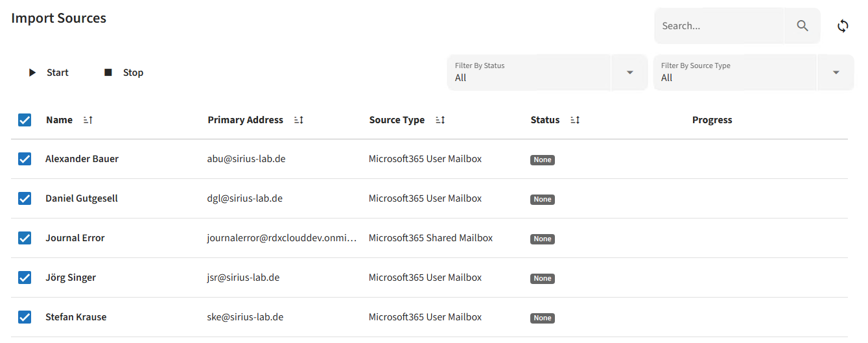Select the name Jörg Singer
Viewport: 868px width, 343px height.
point(71,278)
